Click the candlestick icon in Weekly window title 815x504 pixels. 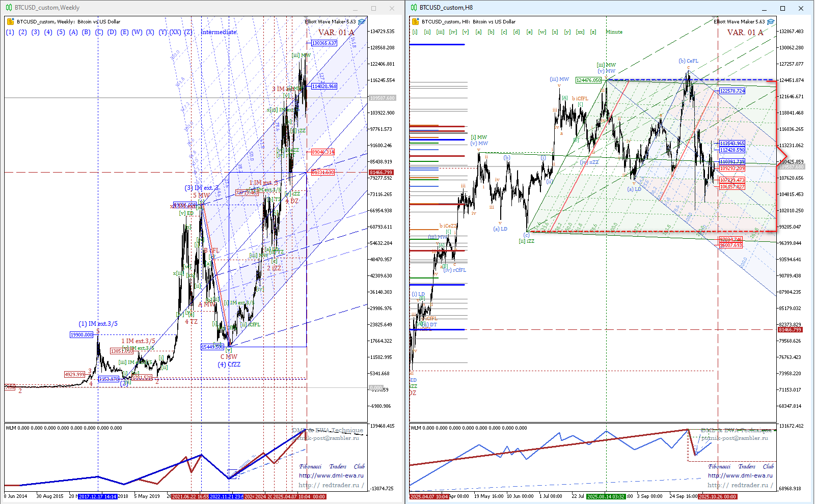9,8
